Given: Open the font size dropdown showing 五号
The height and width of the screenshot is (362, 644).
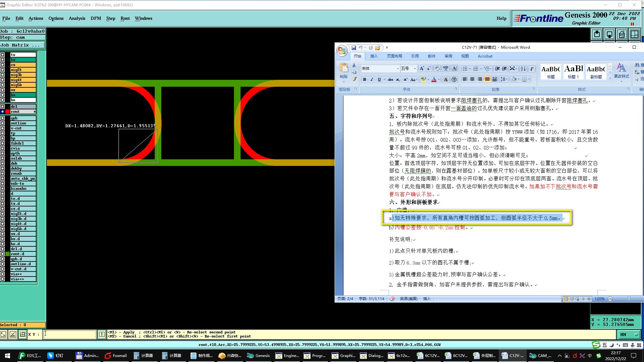Looking at the screenshot, I should coord(415,69).
